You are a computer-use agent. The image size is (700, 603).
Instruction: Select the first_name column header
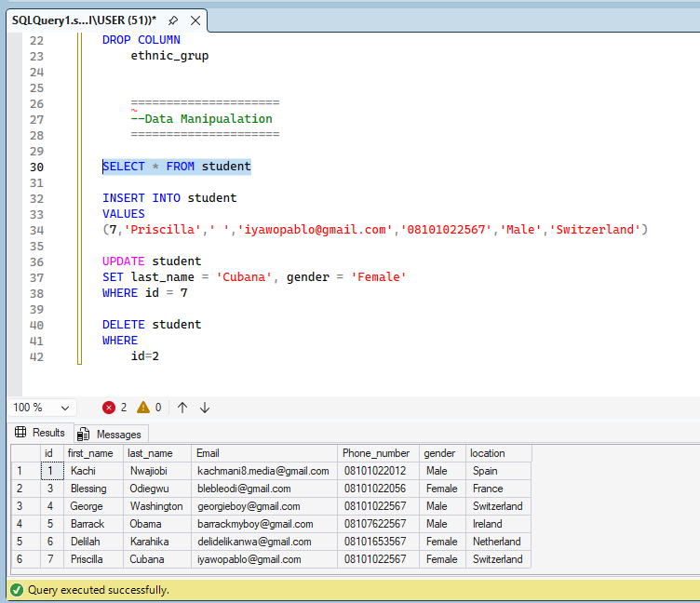coord(94,453)
